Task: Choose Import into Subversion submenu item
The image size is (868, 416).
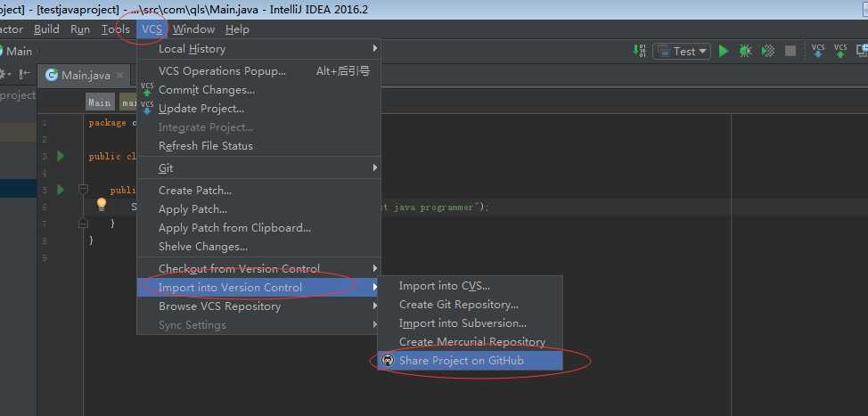Action: tap(470, 323)
